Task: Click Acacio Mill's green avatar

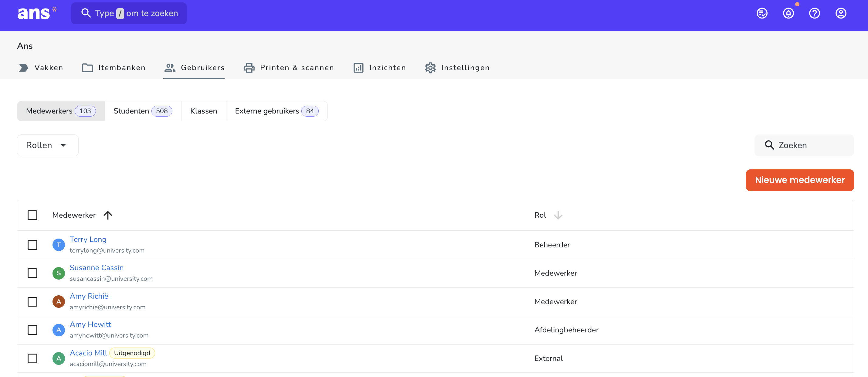Action: [x=59, y=358]
